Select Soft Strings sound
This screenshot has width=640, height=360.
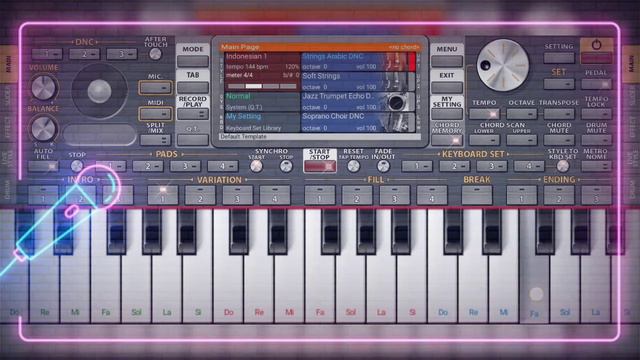358,81
